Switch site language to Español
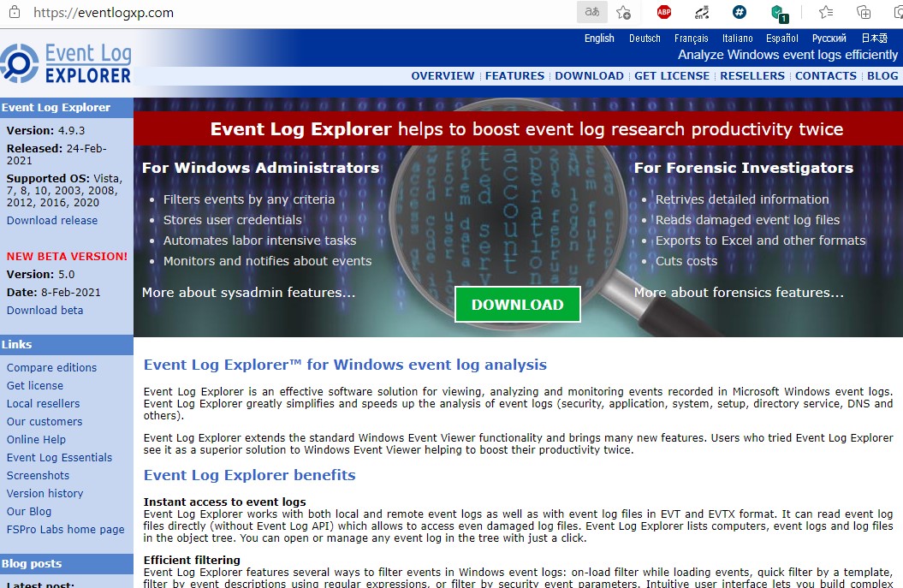 tap(781, 39)
